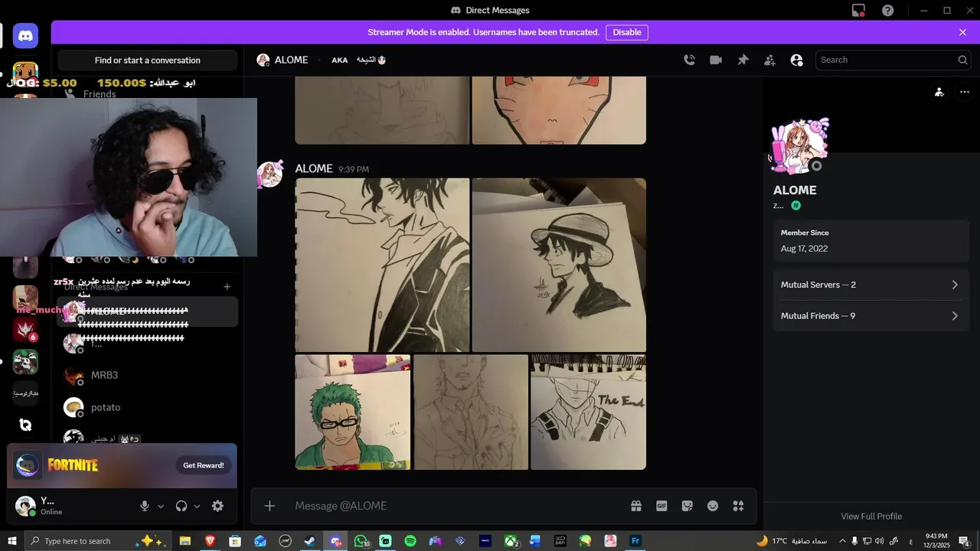The height and width of the screenshot is (551, 980).
Task: Add friends to DM icon
Action: 769,60
